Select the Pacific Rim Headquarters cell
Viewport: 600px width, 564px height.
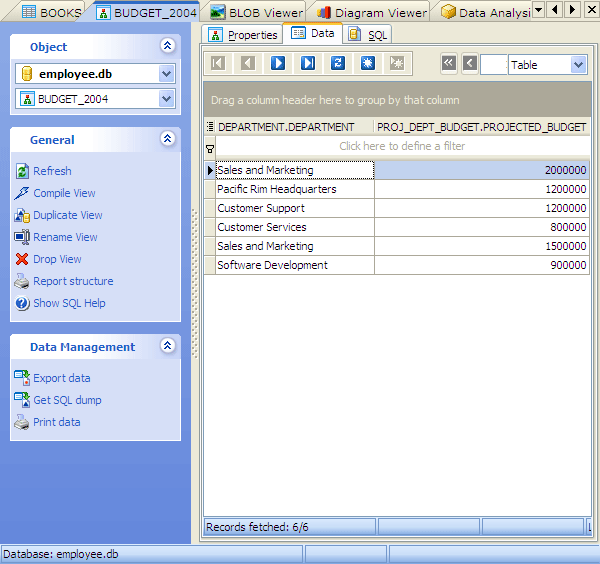click(295, 189)
